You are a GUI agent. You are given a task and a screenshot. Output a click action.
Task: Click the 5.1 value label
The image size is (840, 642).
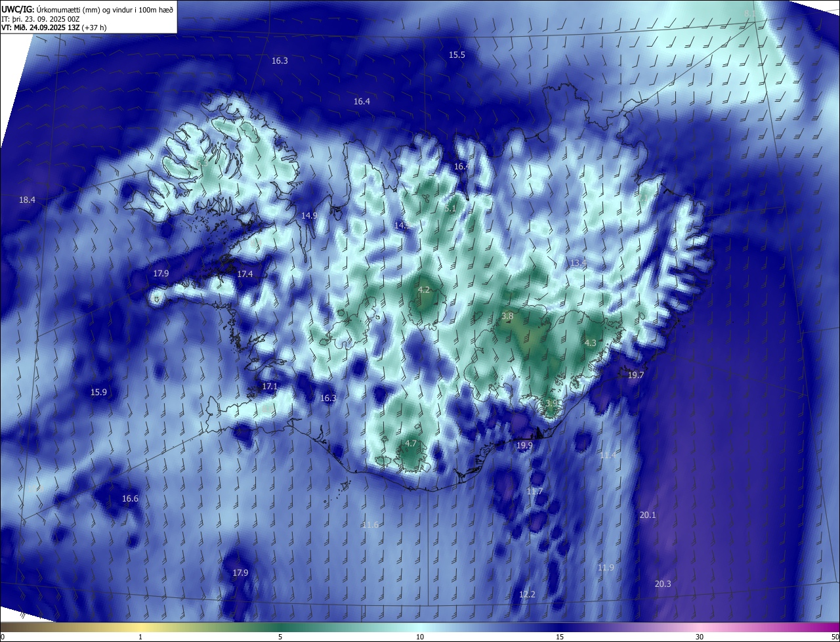click(450, 208)
